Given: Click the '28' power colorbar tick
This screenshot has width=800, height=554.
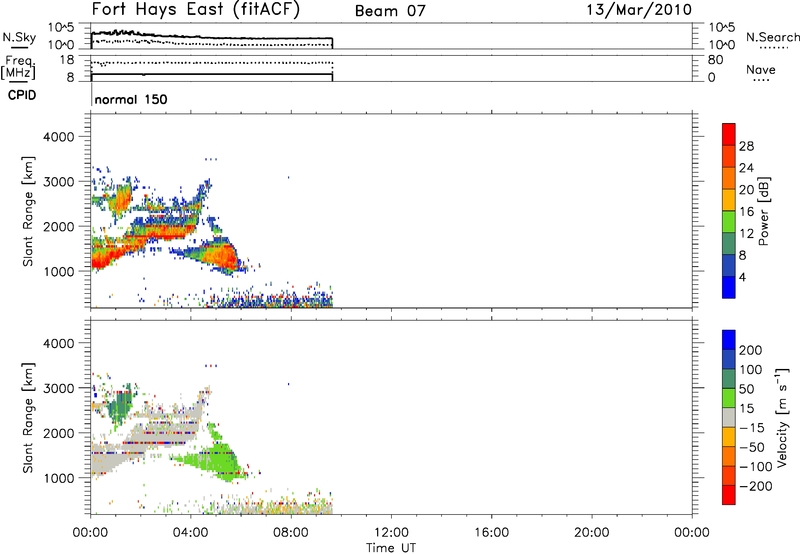Looking at the screenshot, I should (x=746, y=146).
